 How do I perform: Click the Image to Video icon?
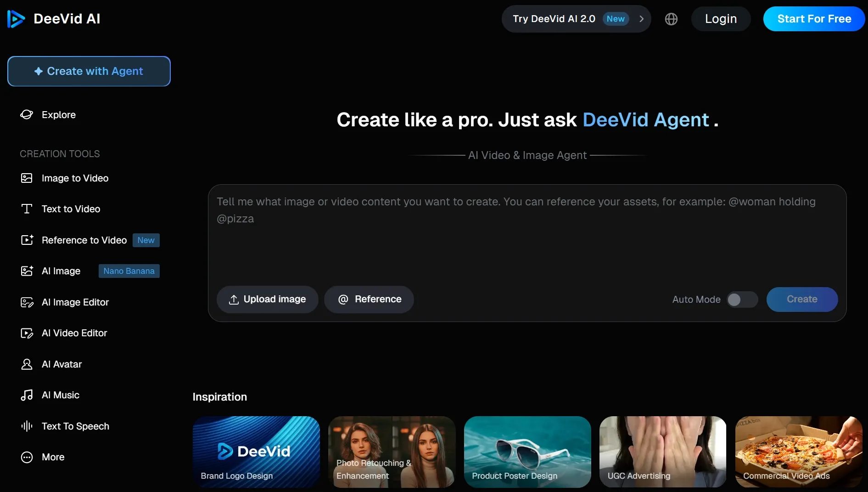27,178
